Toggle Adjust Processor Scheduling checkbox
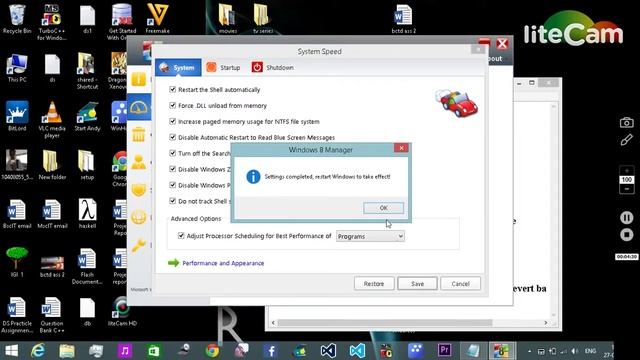 tap(181, 236)
